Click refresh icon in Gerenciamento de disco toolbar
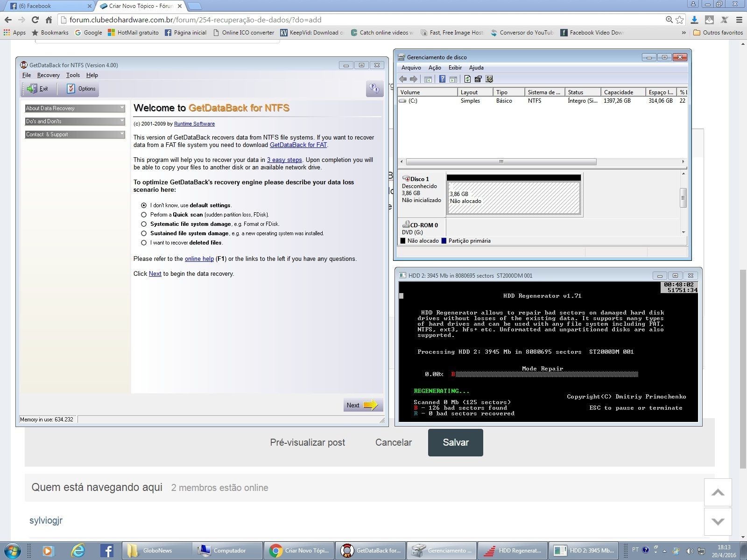 (x=467, y=79)
